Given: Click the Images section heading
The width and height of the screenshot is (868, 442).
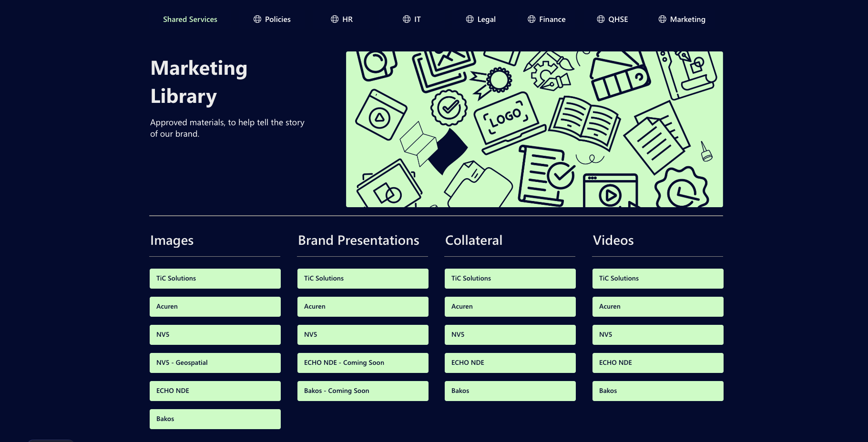Looking at the screenshot, I should point(172,241).
